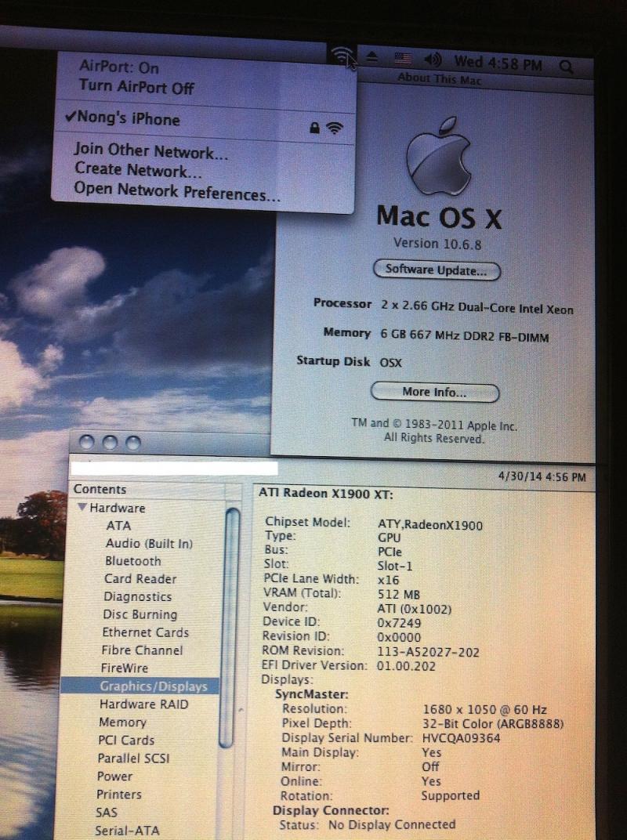
Task: Select ATA in Contents list
Action: tap(118, 526)
